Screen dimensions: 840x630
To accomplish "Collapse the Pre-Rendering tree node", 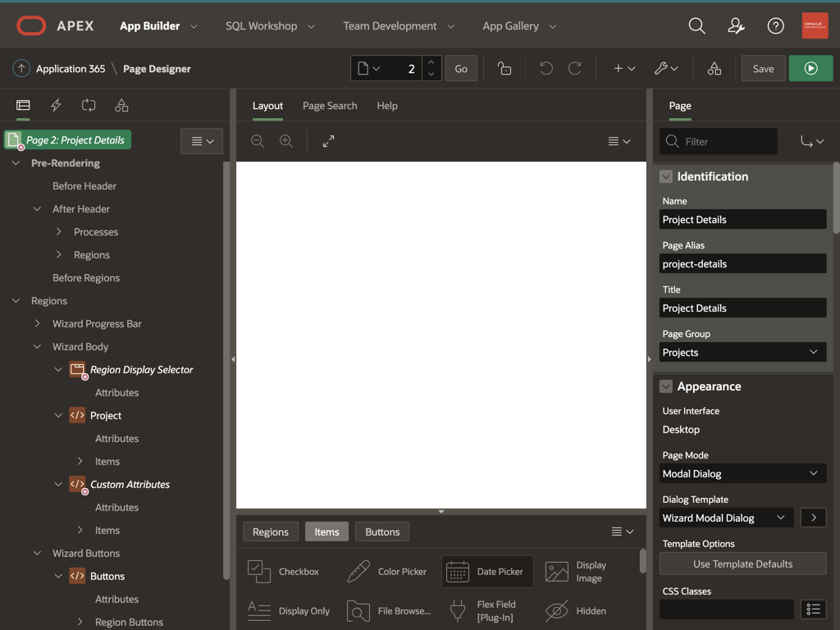I will (x=16, y=163).
